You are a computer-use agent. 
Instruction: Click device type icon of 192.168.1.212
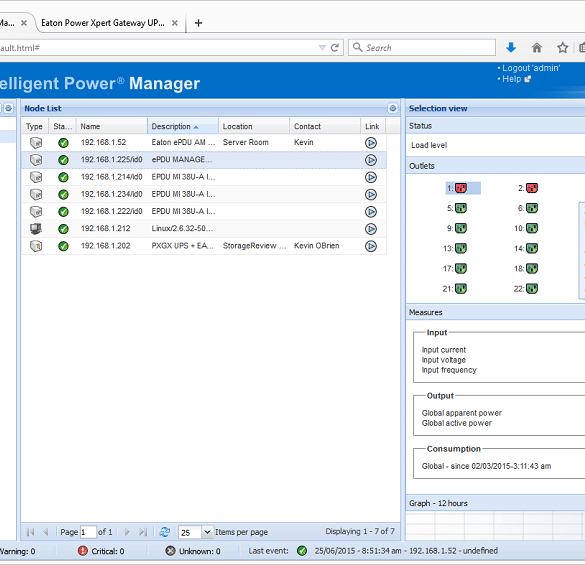[36, 228]
